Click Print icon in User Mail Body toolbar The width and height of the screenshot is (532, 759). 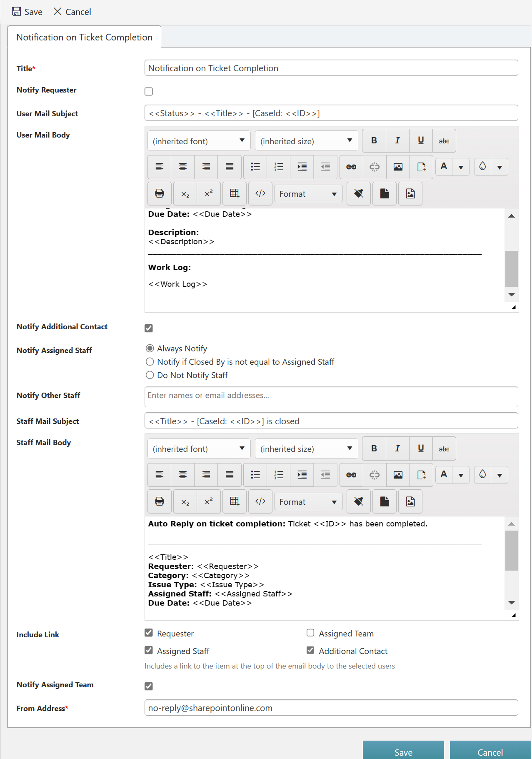tap(160, 194)
